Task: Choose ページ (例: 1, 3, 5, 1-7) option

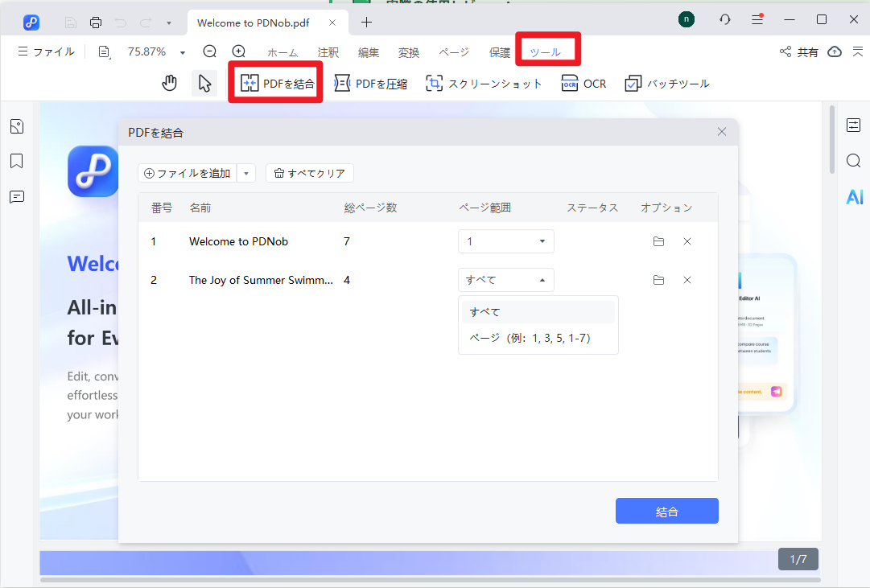Action: (538, 338)
